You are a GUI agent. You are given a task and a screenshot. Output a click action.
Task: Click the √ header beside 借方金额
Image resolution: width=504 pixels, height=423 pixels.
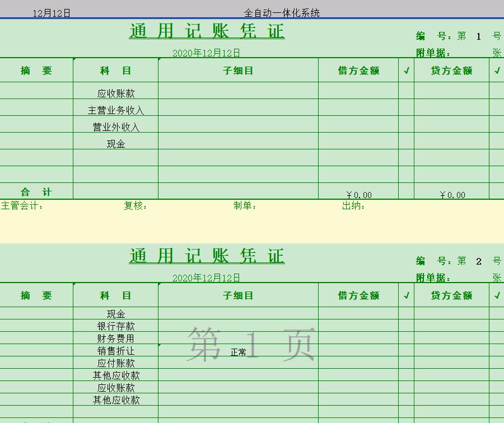click(406, 70)
